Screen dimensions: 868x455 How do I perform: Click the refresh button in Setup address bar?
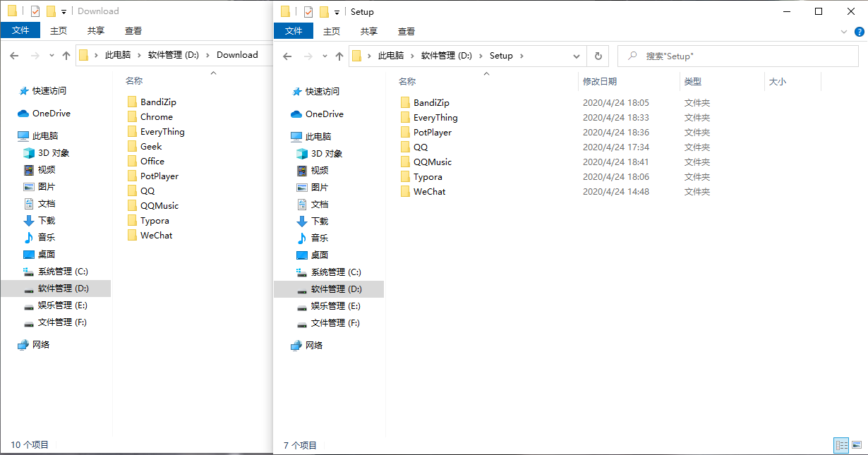tap(598, 56)
